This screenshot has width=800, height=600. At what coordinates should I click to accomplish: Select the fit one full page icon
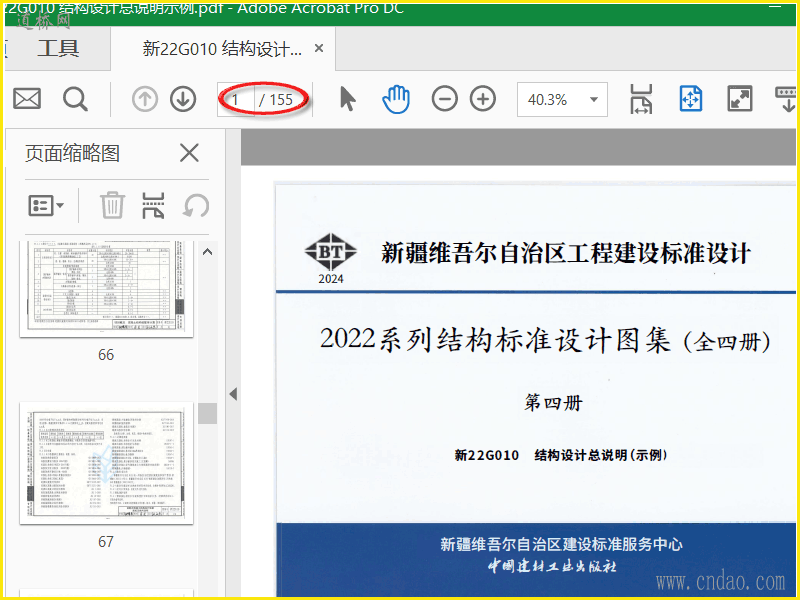point(691,99)
